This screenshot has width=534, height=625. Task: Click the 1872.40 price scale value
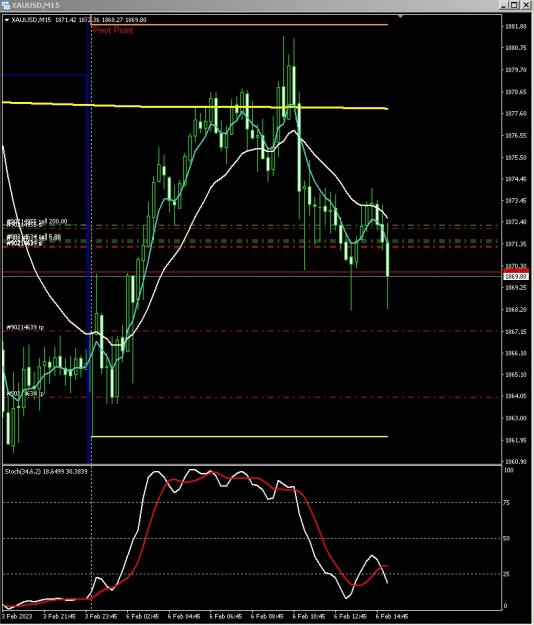click(x=516, y=222)
